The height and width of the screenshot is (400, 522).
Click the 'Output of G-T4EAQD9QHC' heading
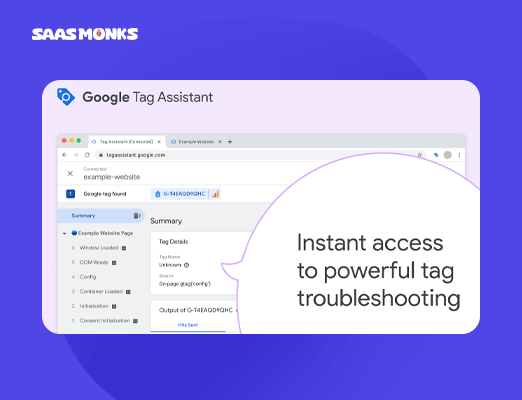coord(196,310)
